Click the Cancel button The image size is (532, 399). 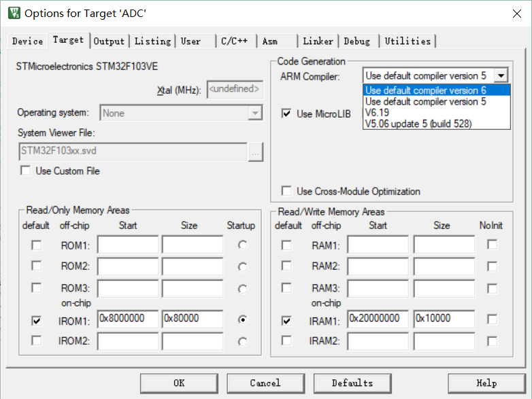tap(266, 383)
